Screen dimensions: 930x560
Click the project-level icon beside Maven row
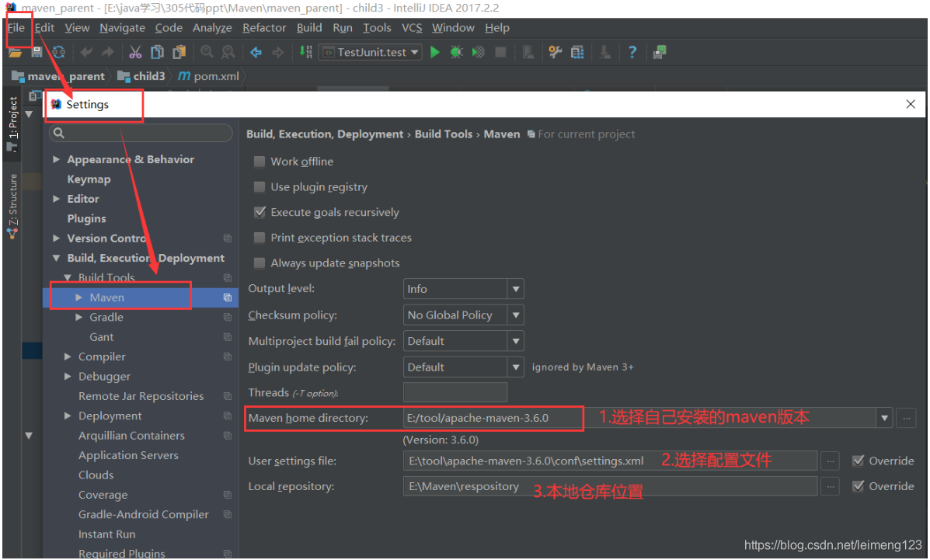click(x=227, y=297)
